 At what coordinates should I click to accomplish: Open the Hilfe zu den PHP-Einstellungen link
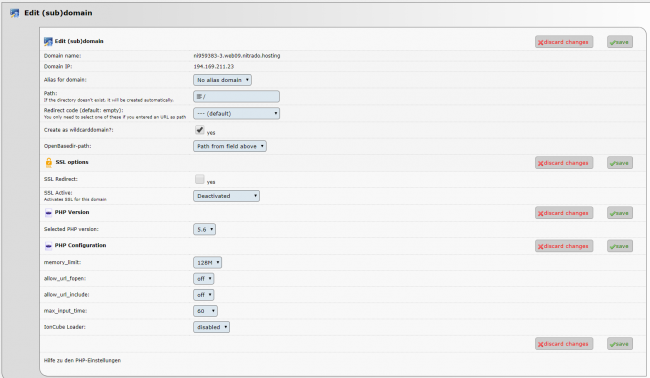click(82, 360)
